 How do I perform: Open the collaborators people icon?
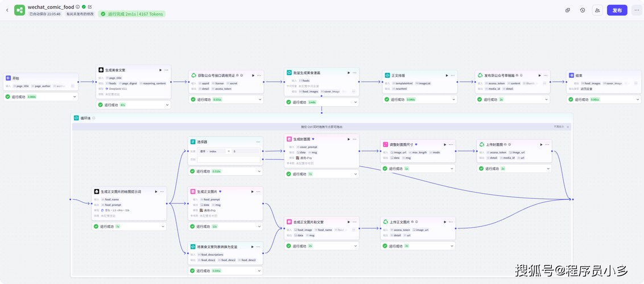(597, 10)
